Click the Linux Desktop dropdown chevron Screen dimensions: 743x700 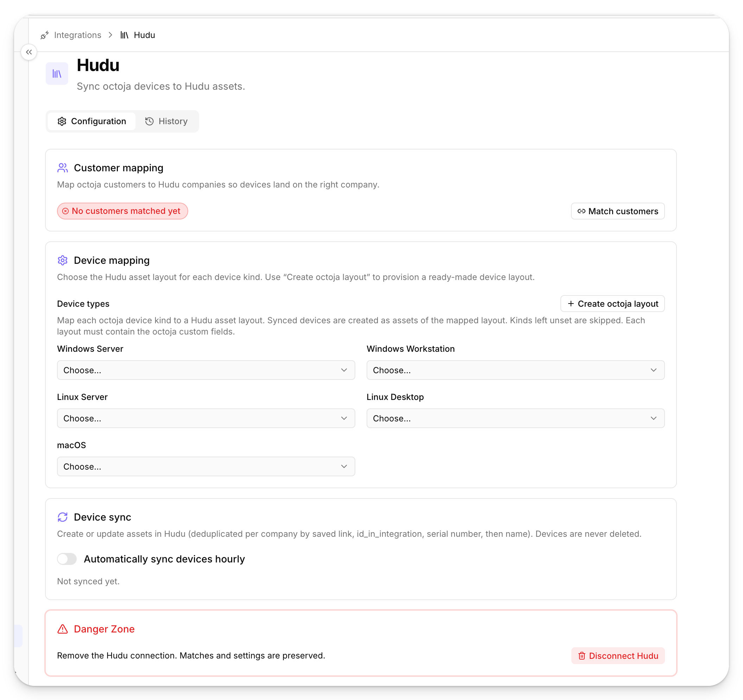654,418
